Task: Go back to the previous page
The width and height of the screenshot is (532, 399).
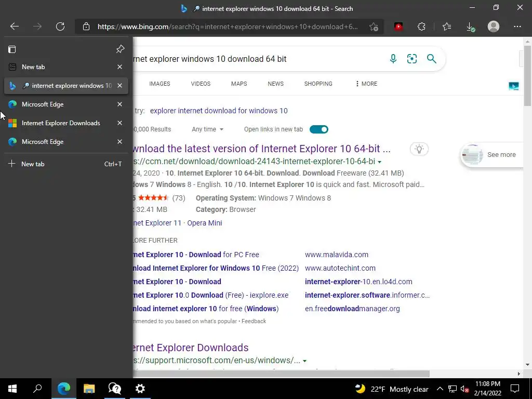Action: tap(15, 26)
